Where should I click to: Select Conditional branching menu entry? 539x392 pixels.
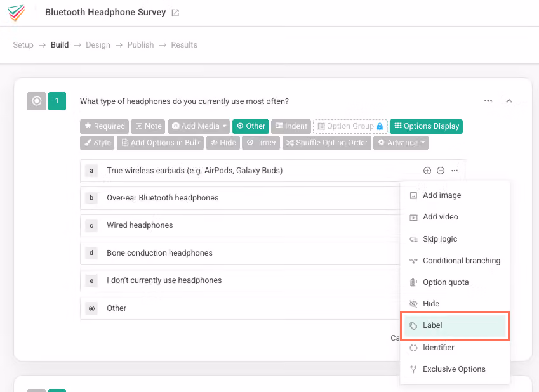(x=455, y=261)
